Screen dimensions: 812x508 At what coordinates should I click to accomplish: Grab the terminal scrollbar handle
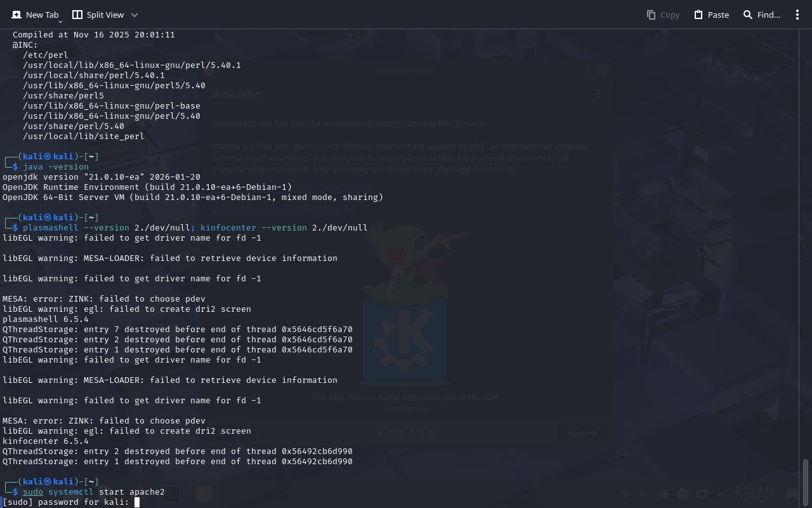806,481
